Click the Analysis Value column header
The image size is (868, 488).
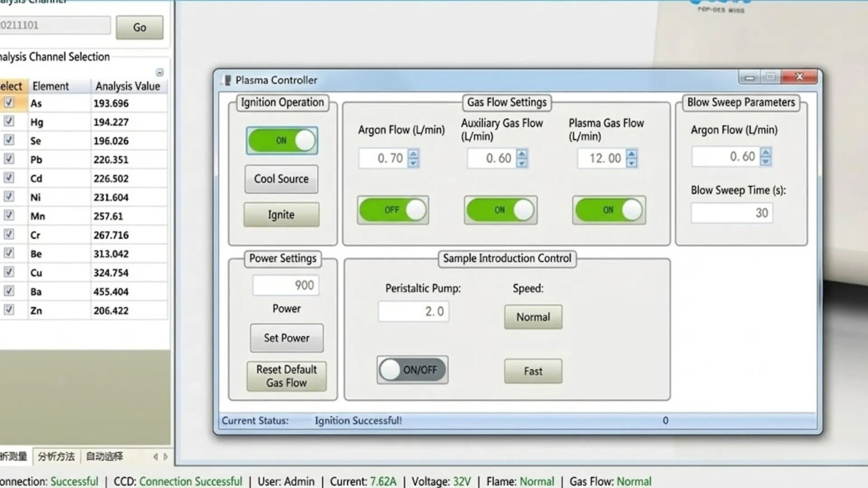point(128,86)
